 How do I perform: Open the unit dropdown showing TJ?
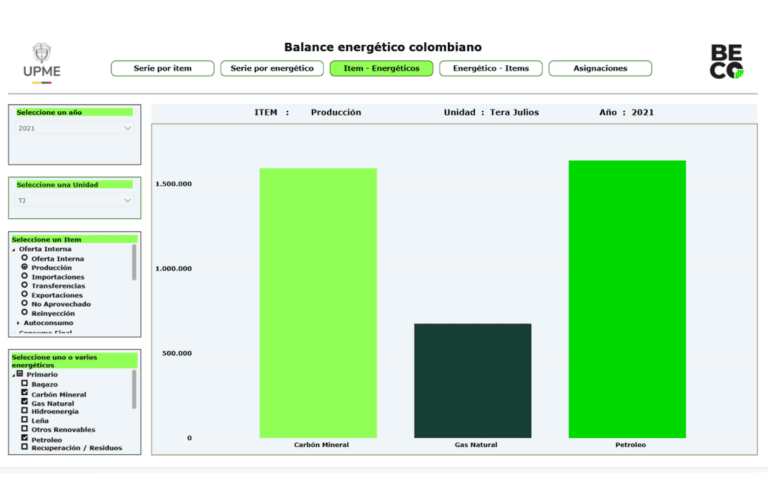(x=75, y=201)
